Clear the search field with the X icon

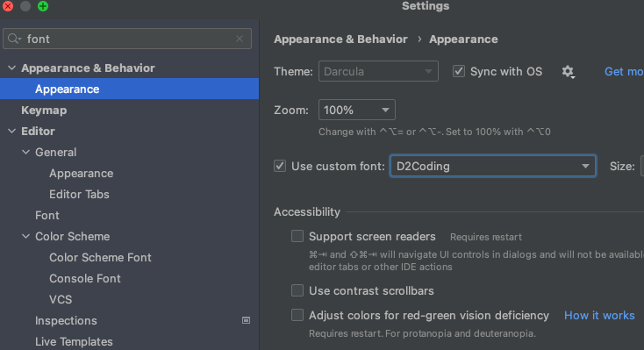click(240, 39)
